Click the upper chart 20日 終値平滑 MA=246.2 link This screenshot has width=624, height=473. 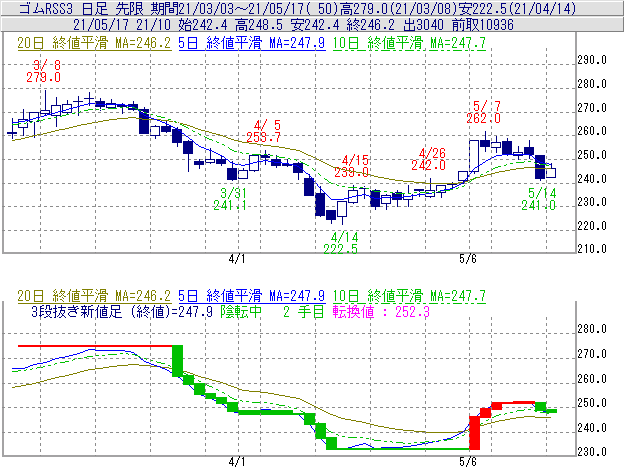tap(94, 43)
